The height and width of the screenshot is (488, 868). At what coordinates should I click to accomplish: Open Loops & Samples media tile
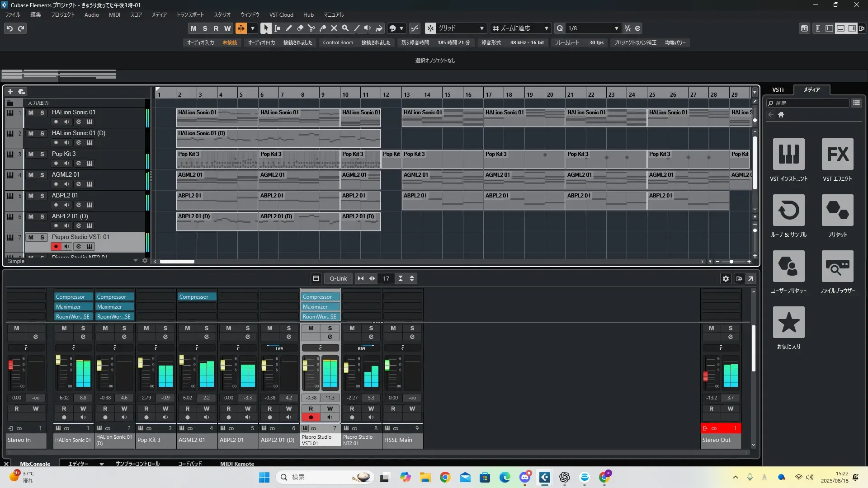click(x=788, y=211)
